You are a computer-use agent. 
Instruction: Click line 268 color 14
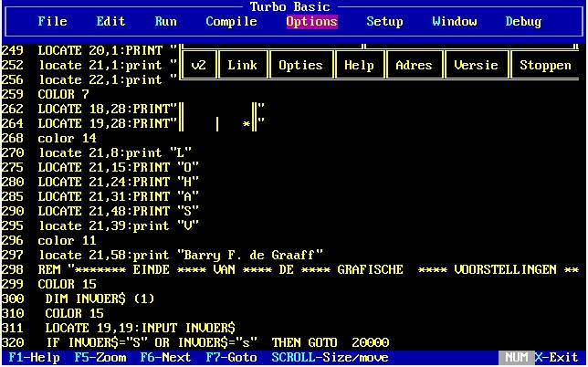(48, 139)
